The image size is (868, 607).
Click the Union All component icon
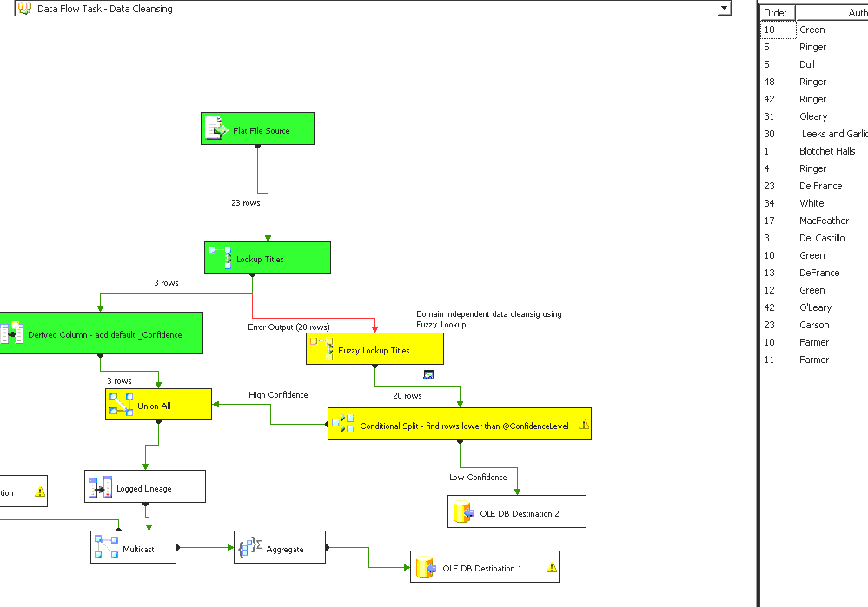pos(121,404)
